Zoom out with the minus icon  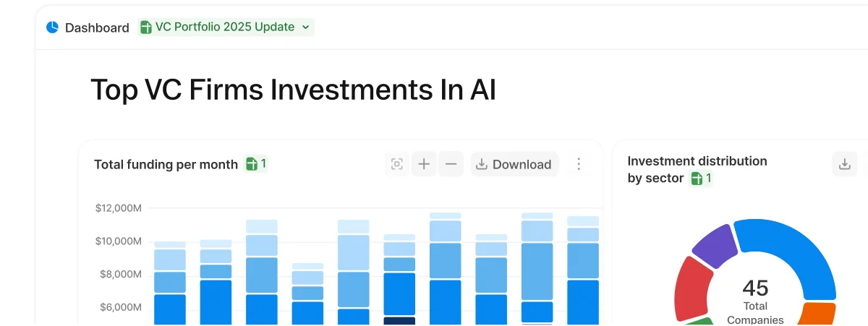451,164
